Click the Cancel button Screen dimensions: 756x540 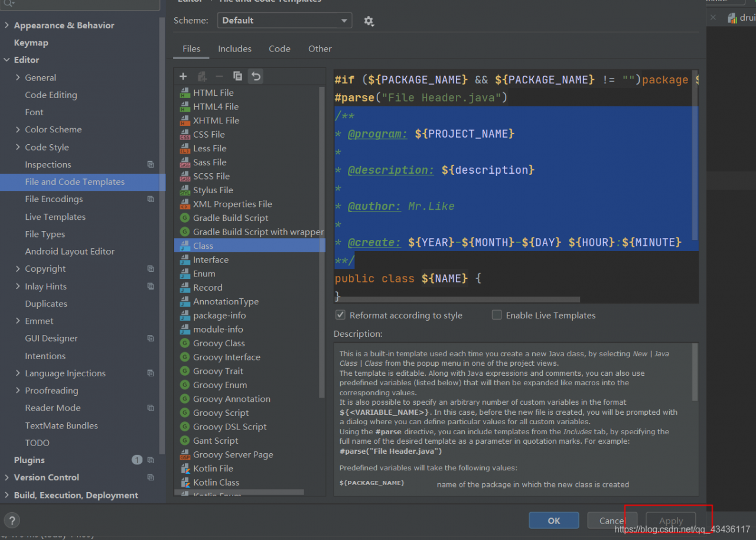coord(612,521)
